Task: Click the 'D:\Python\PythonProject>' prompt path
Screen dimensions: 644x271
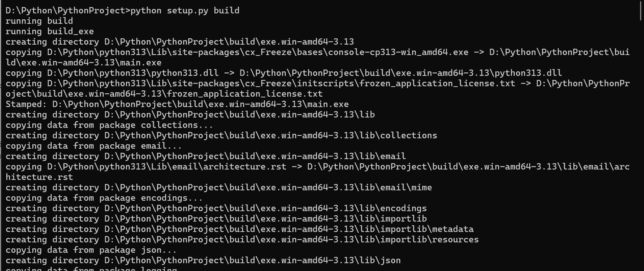Action: coord(68,10)
